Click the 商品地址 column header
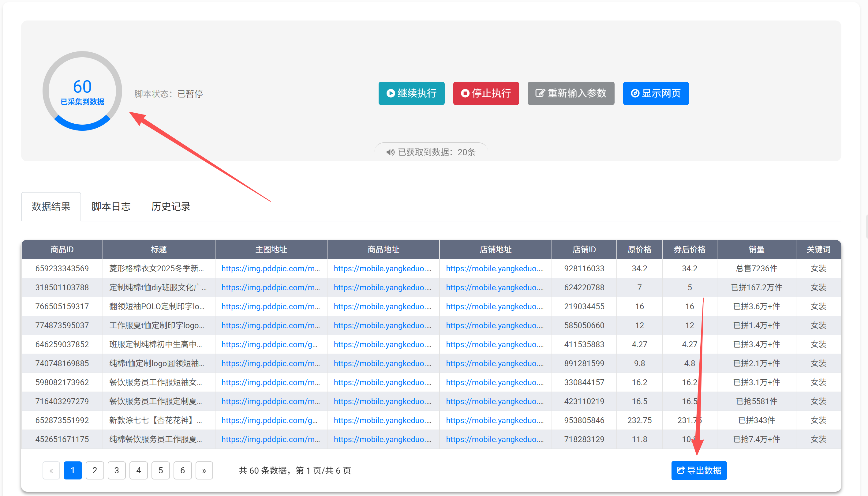This screenshot has width=868, height=496. click(x=383, y=250)
